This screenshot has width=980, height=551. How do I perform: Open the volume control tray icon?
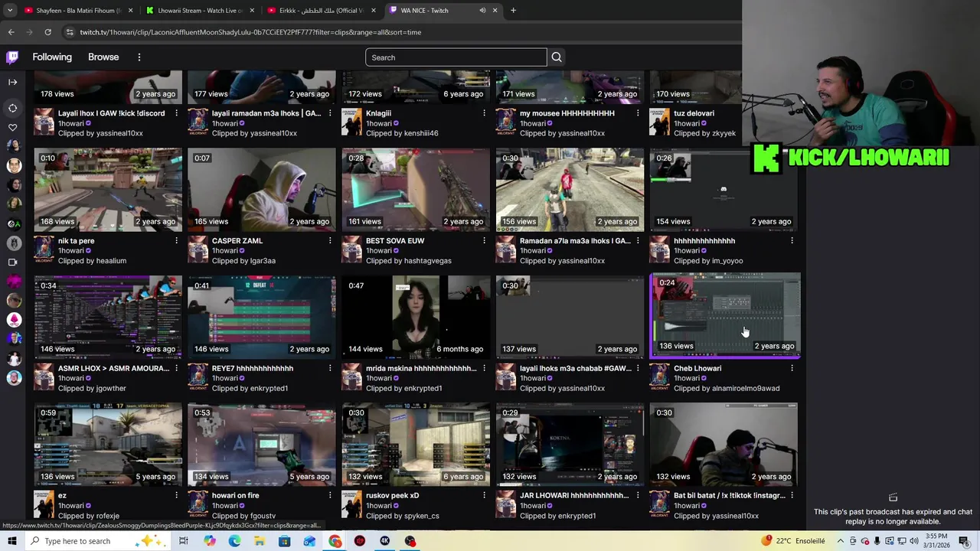tap(914, 541)
